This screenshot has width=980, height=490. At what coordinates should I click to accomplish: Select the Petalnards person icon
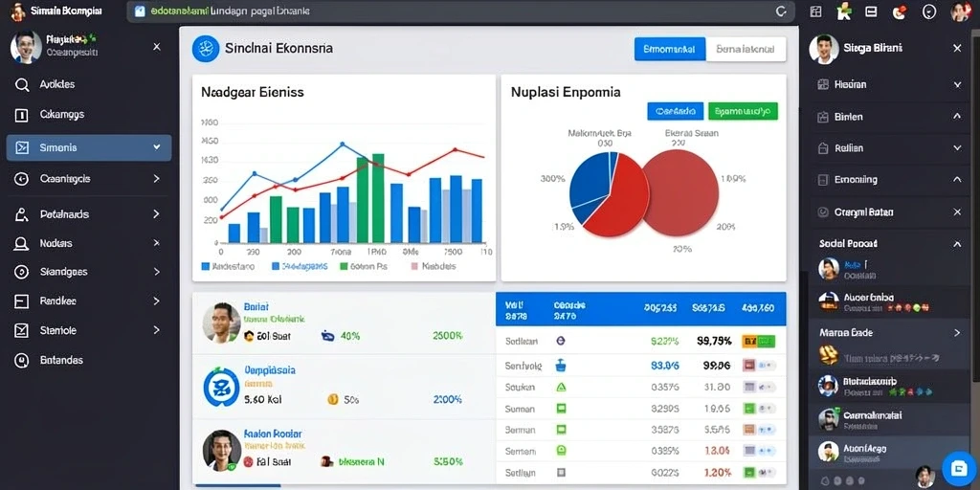pyautogui.click(x=22, y=214)
